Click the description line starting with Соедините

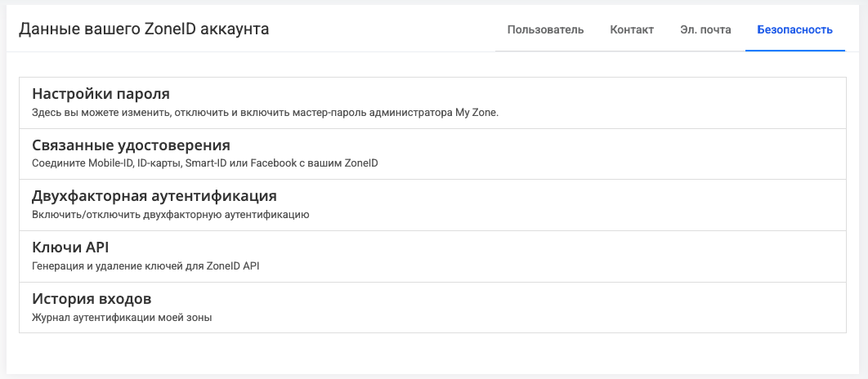pos(204,163)
